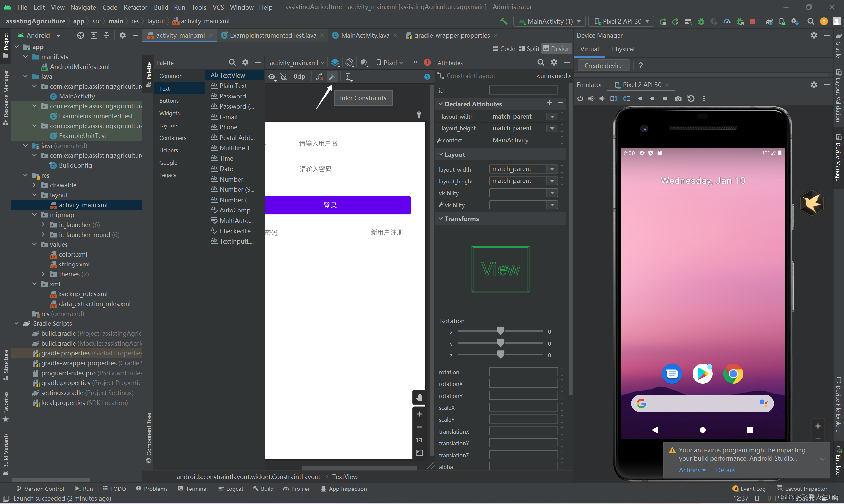The height and width of the screenshot is (504, 844).
Task: Switch designer to Split view mode
Action: click(x=529, y=48)
